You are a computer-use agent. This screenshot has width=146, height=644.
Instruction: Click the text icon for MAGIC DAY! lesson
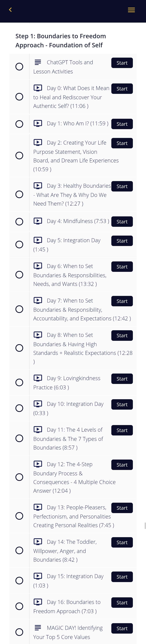[x=38, y=628]
